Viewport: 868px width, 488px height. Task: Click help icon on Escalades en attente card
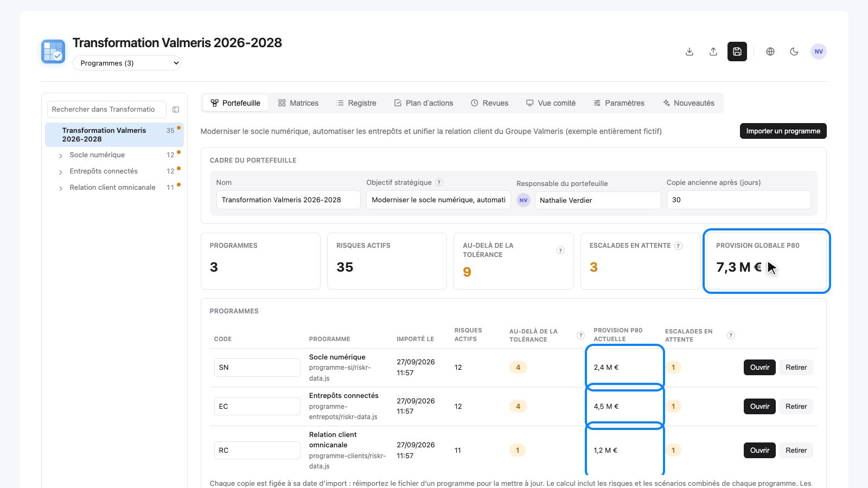[678, 246]
